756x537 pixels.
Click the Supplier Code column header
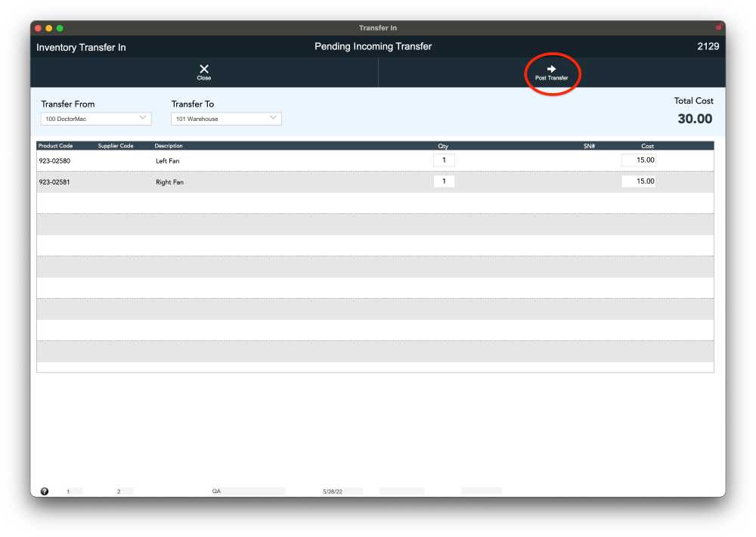116,146
